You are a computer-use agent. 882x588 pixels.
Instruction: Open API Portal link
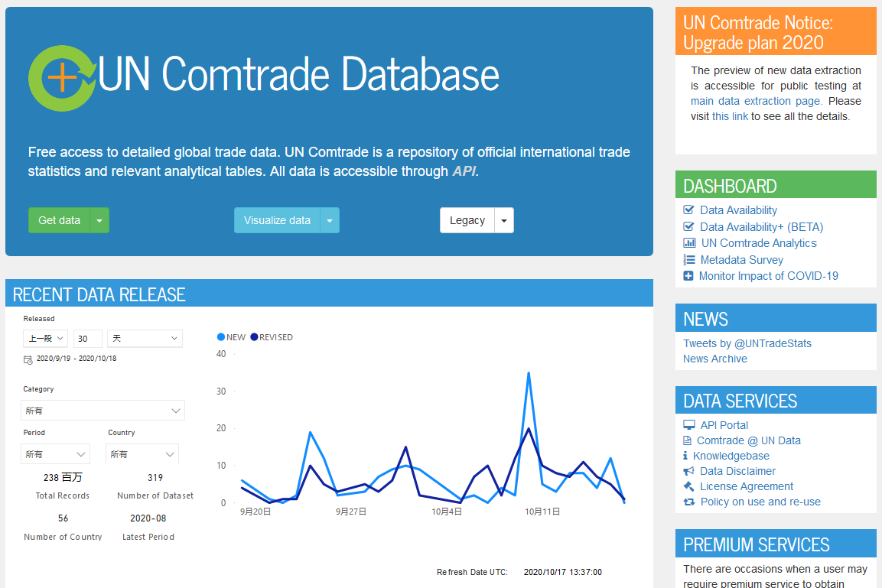[724, 426]
